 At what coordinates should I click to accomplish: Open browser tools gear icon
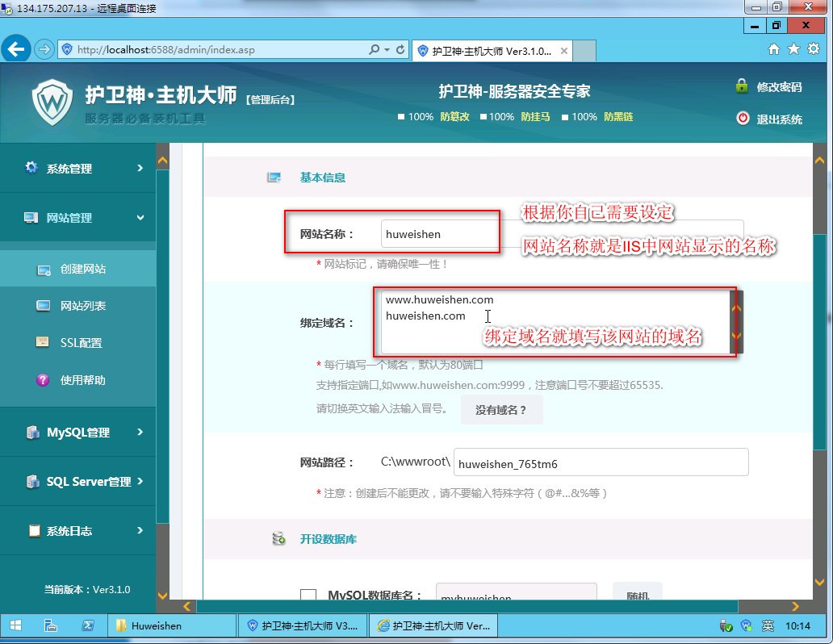814,49
